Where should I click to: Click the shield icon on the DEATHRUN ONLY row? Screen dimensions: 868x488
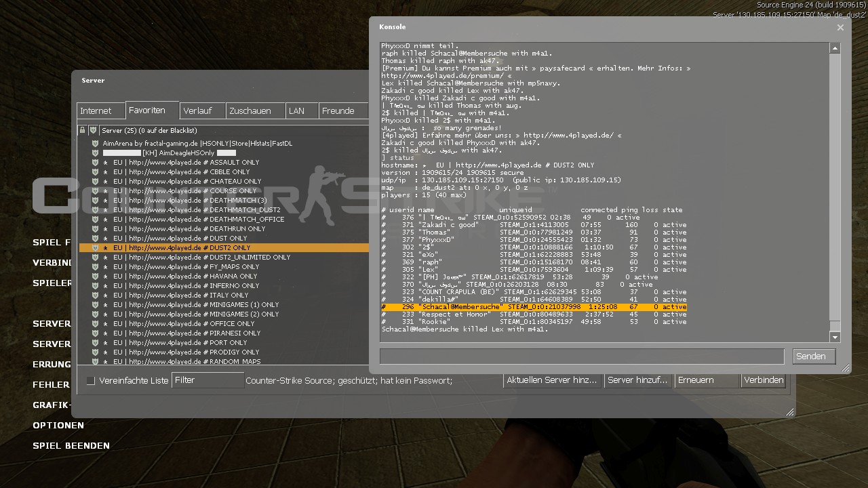96,229
